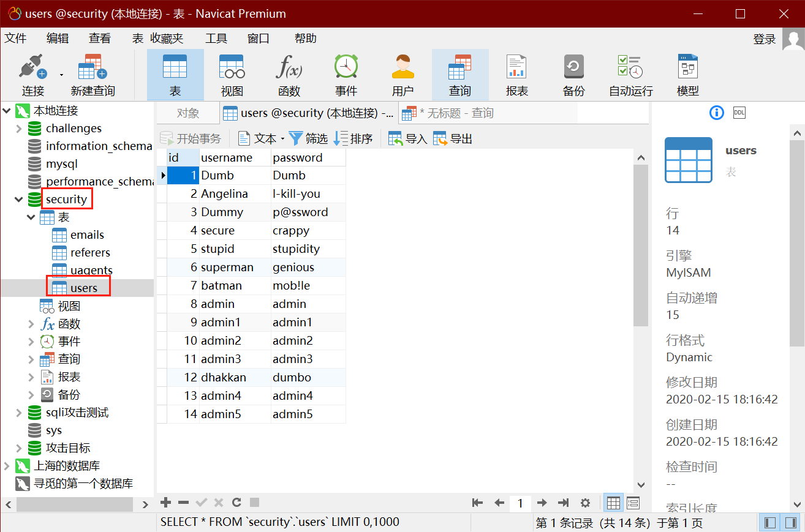Click the 用户 toolbar button

tap(402, 75)
